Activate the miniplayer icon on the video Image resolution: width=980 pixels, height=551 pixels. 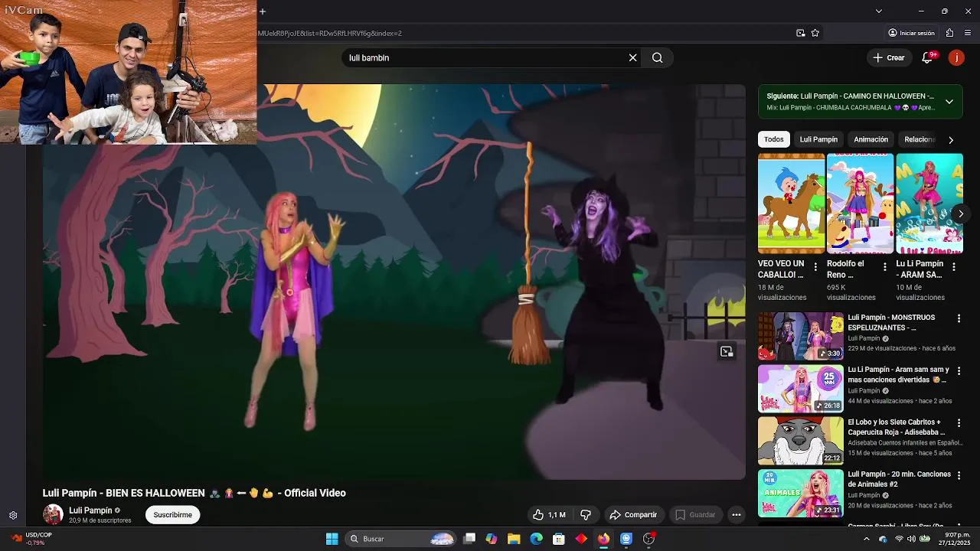727,351
